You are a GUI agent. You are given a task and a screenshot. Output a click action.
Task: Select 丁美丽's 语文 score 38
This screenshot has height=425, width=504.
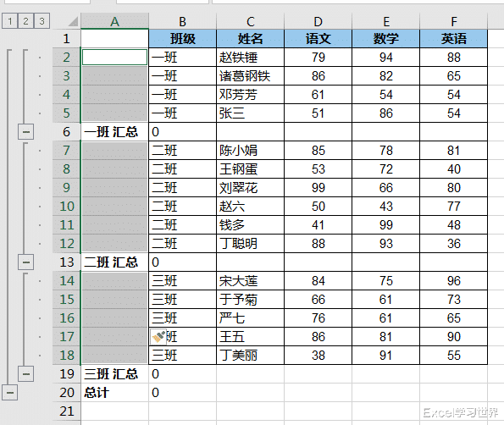coord(318,356)
